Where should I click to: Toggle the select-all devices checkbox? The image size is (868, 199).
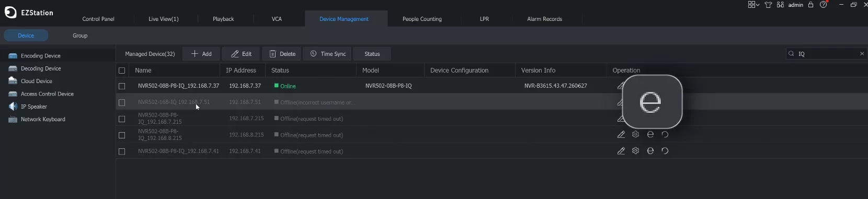[x=122, y=71]
